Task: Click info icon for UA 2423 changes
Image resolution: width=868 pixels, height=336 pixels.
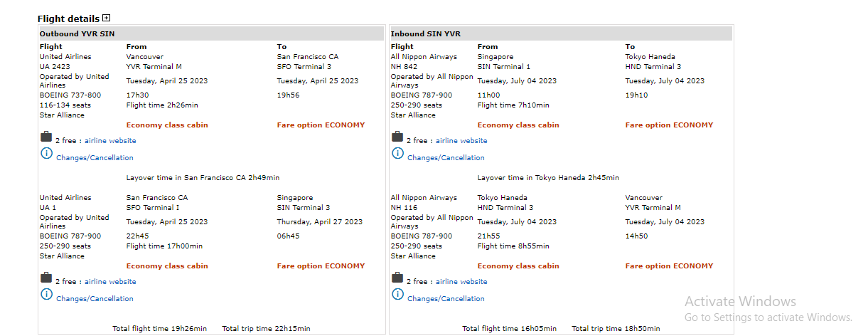Action: (46, 153)
